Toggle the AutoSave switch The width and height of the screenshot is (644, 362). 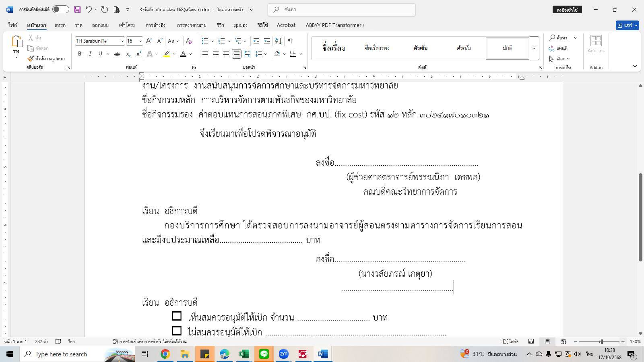pyautogui.click(x=60, y=10)
